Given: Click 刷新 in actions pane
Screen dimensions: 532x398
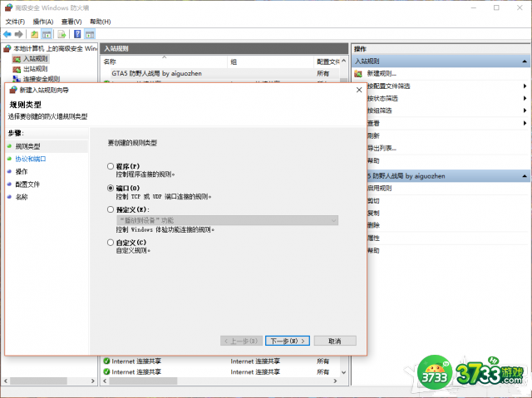Looking at the screenshot, I should click(373, 135).
